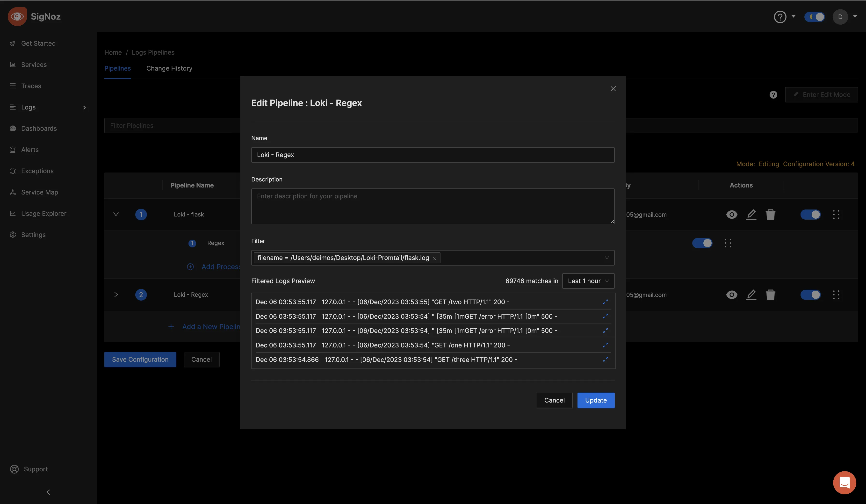Open Logs section

[28, 107]
